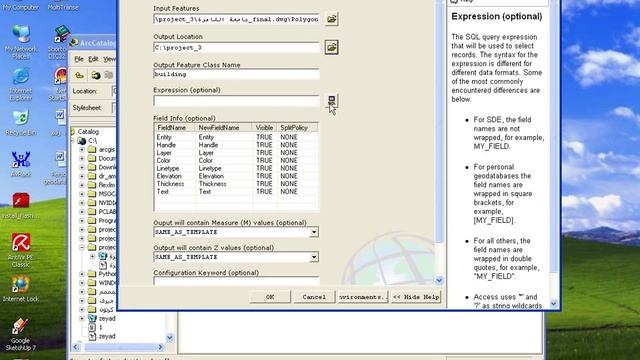640x360 pixels.
Task: Click FieldName column header
Action: coord(174,128)
